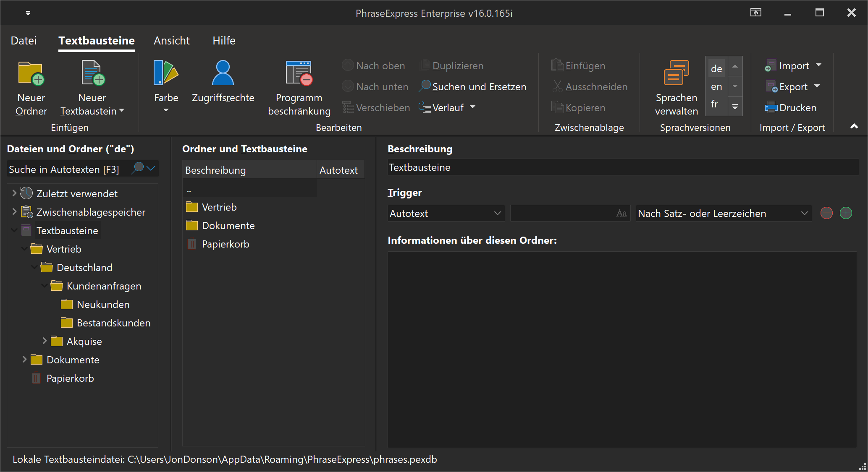
Task: Remove trigger with red minus button
Action: coord(826,213)
